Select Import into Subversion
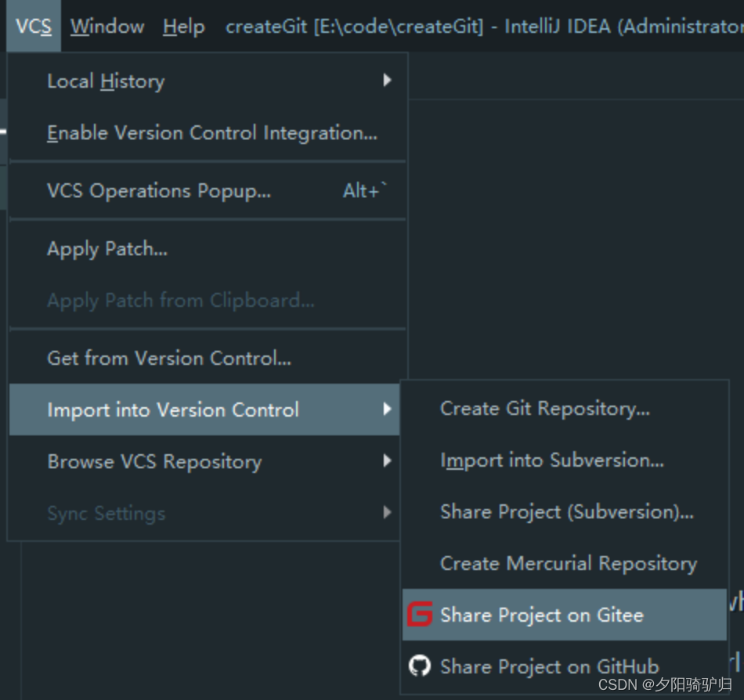Image resolution: width=744 pixels, height=700 pixels. pyautogui.click(x=565, y=460)
